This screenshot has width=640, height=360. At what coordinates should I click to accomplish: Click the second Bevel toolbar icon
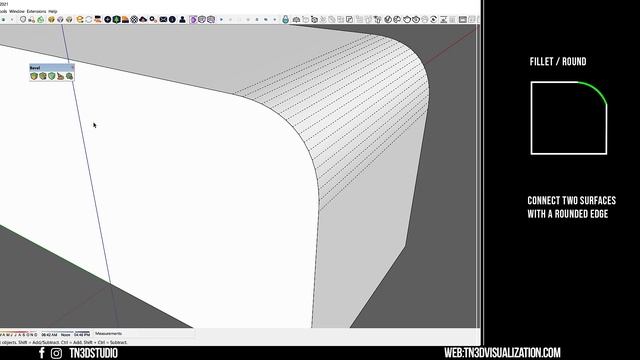click(43, 76)
